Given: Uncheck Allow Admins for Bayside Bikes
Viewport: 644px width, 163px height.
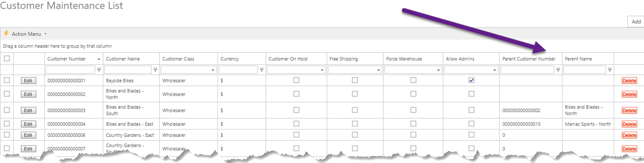Looking at the screenshot, I should (x=472, y=80).
